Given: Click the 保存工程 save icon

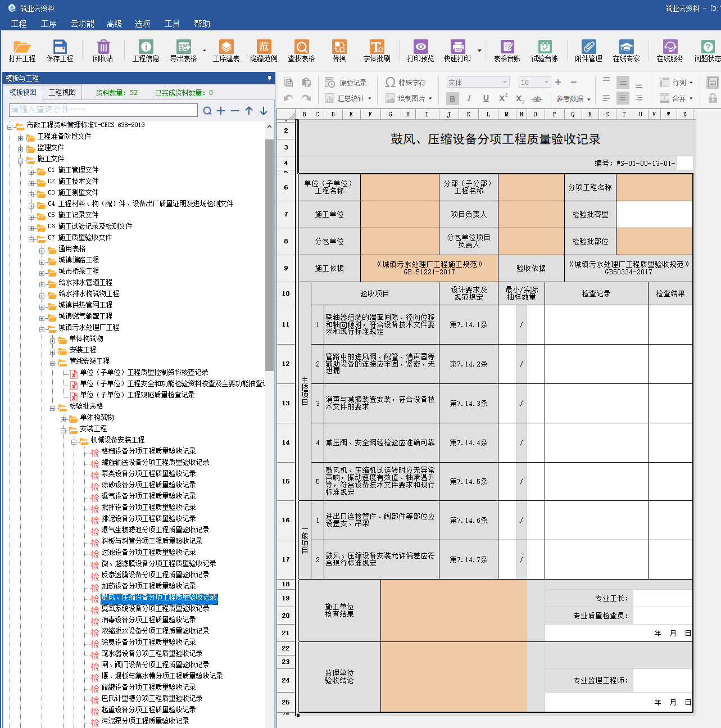Looking at the screenshot, I should click(60, 50).
